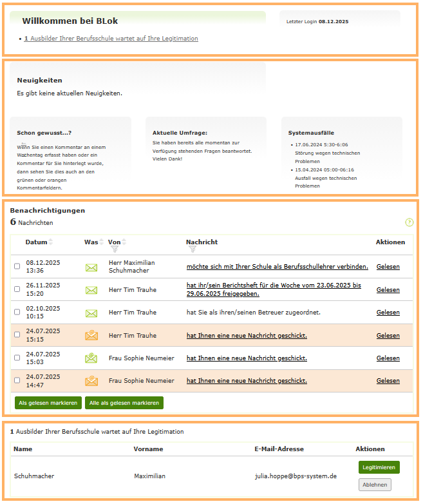
Task: Open the link about 1 Ausbilder awaiting Legitimation
Action: tap(111, 39)
